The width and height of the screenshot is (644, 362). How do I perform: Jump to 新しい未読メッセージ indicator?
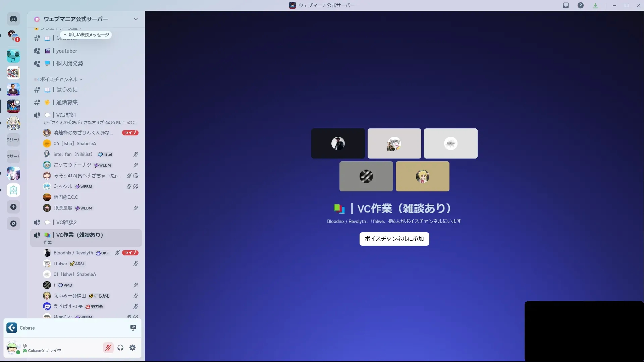tap(86, 35)
